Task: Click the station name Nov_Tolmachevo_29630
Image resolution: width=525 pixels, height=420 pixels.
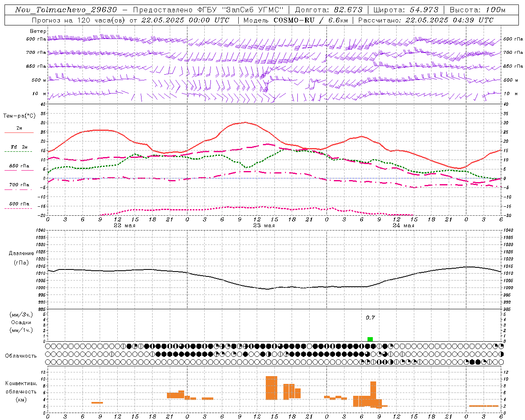Action: tap(66, 10)
